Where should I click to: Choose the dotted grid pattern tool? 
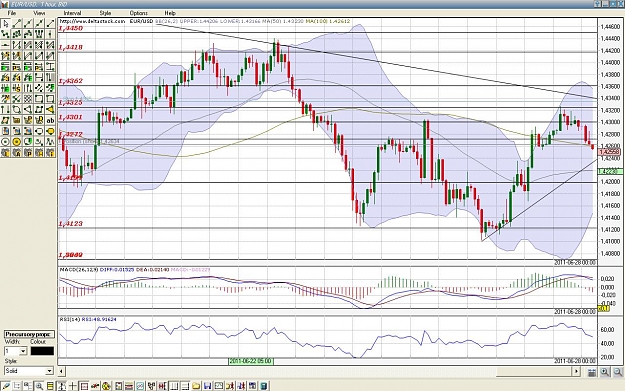28,98
